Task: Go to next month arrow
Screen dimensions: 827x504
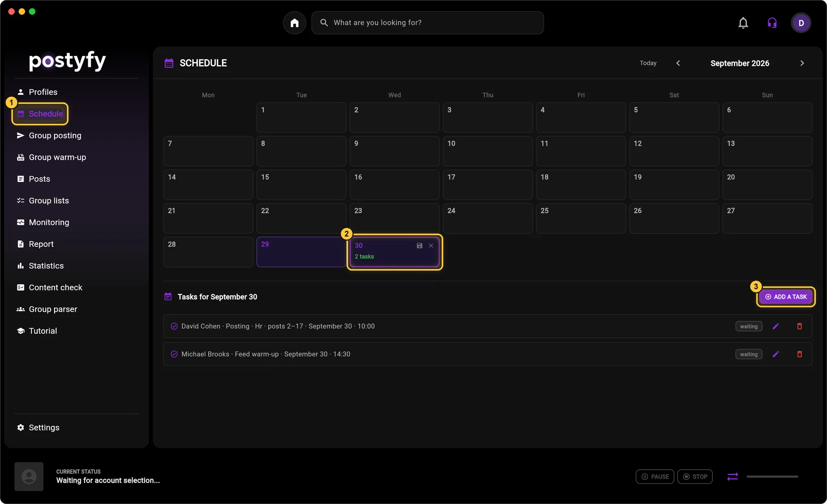Action: (802, 63)
